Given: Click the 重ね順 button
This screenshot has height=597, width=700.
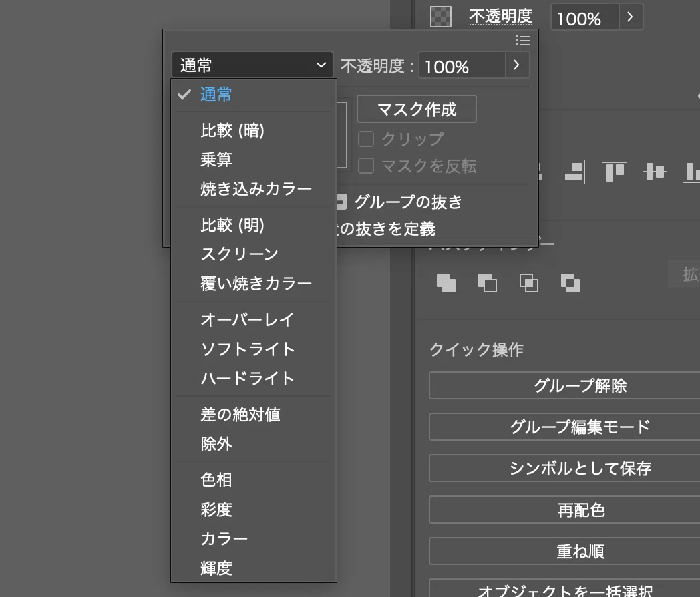Looking at the screenshot, I should (564, 552).
